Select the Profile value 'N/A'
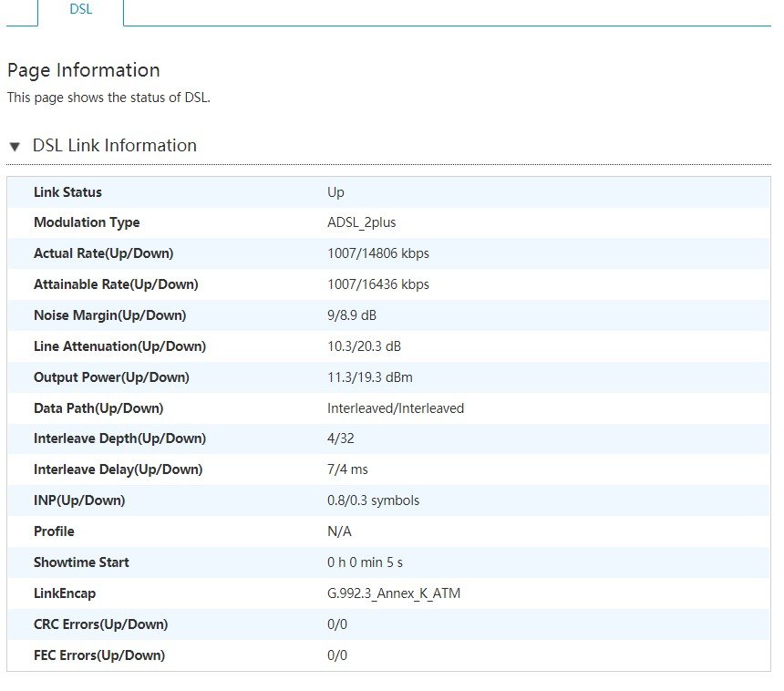 (339, 531)
